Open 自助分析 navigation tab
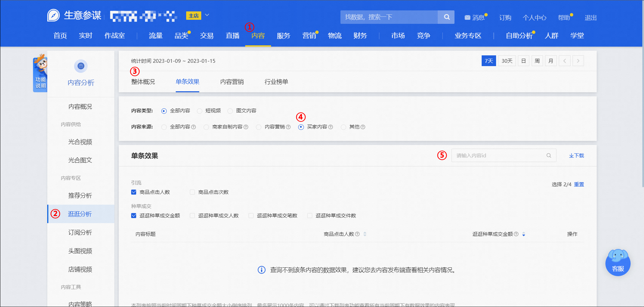Image resolution: width=644 pixels, height=307 pixels. pos(519,36)
